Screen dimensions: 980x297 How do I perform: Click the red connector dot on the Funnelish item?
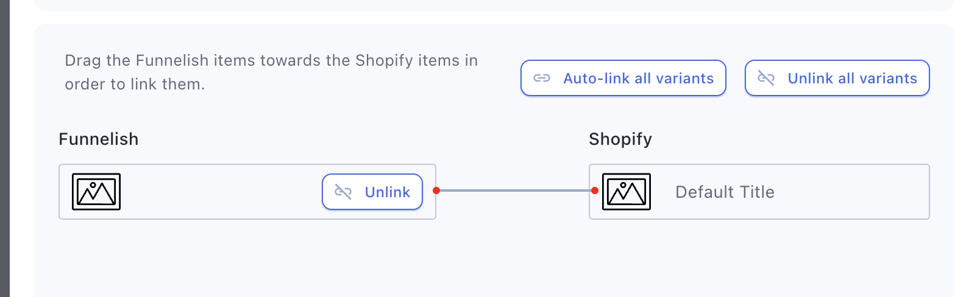pos(436,190)
